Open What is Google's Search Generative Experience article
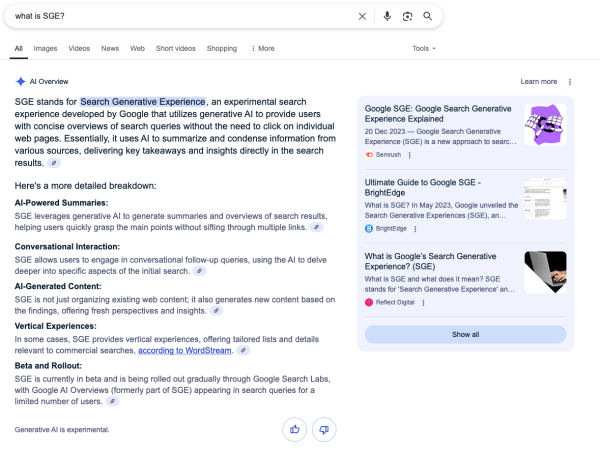 click(x=430, y=261)
